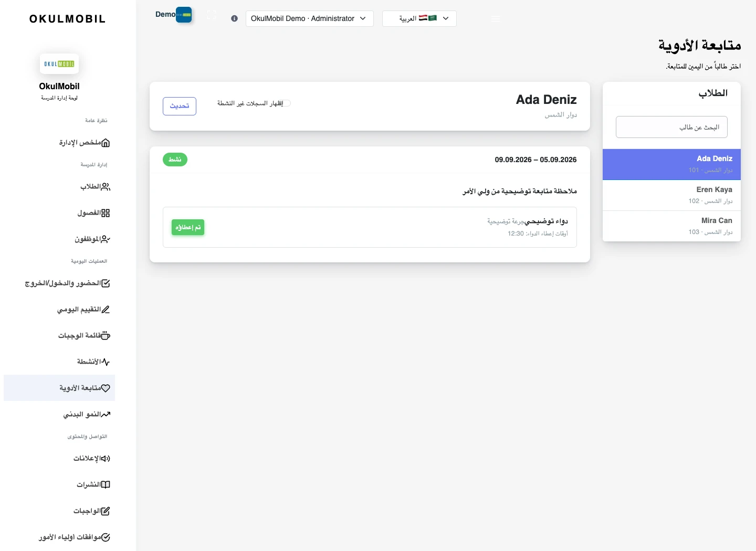Click the Ada Deniz heading in detail card
The height and width of the screenshot is (551, 756).
tap(546, 100)
